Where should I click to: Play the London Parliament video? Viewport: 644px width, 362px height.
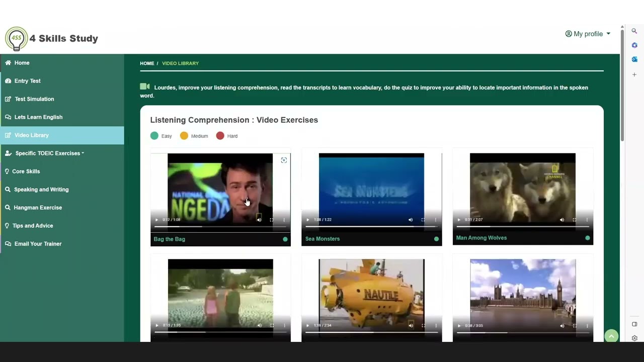click(459, 325)
